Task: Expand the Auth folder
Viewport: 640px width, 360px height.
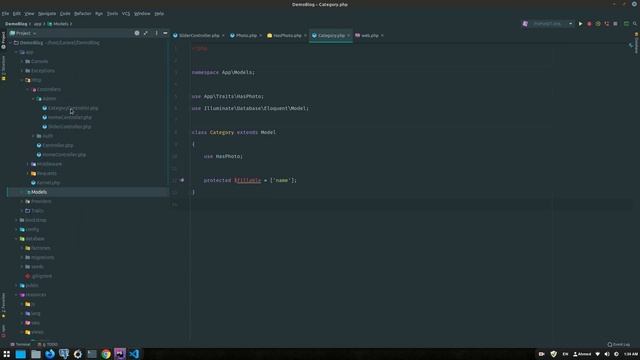Action: [33, 136]
